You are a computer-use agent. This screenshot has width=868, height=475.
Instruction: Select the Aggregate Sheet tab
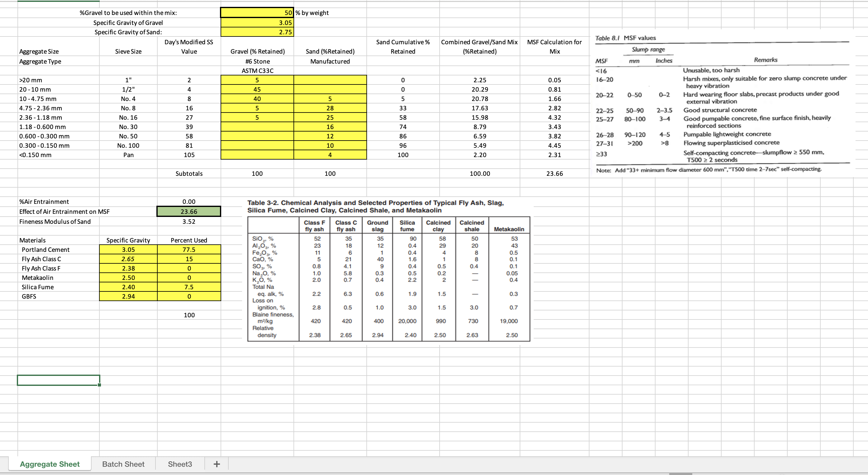click(x=50, y=464)
